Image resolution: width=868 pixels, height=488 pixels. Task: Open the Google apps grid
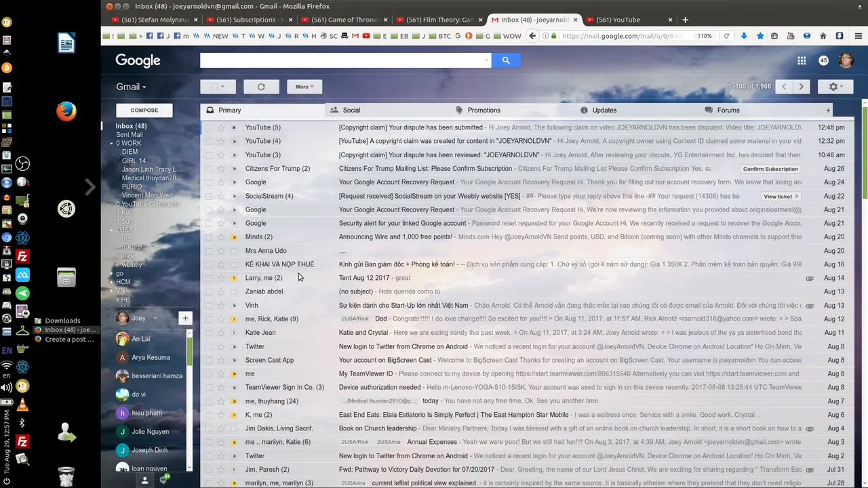click(802, 60)
